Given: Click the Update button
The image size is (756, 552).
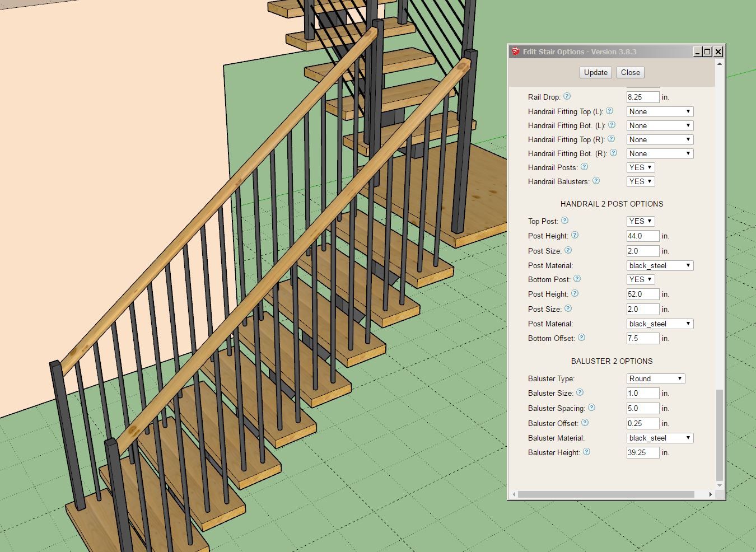Looking at the screenshot, I should pyautogui.click(x=596, y=72).
